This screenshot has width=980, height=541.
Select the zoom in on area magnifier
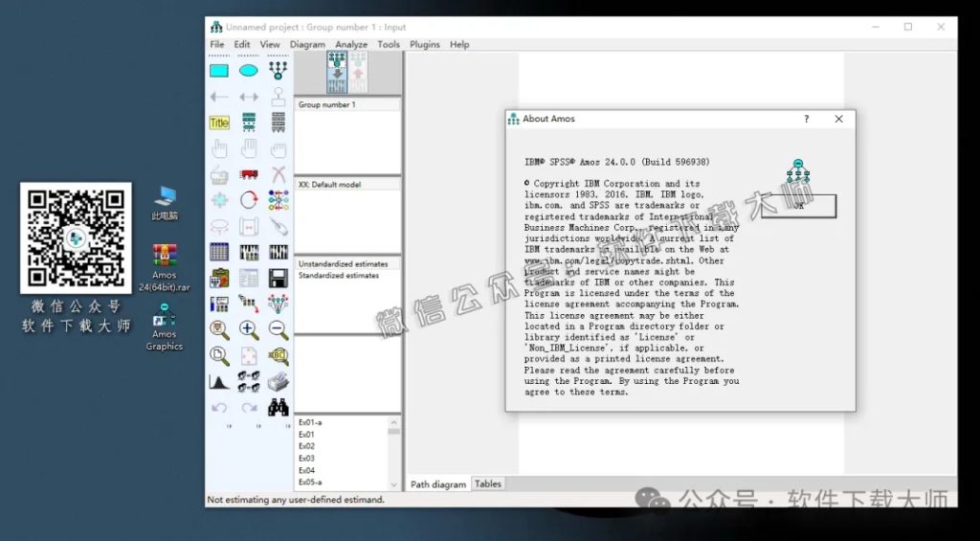[x=219, y=330]
